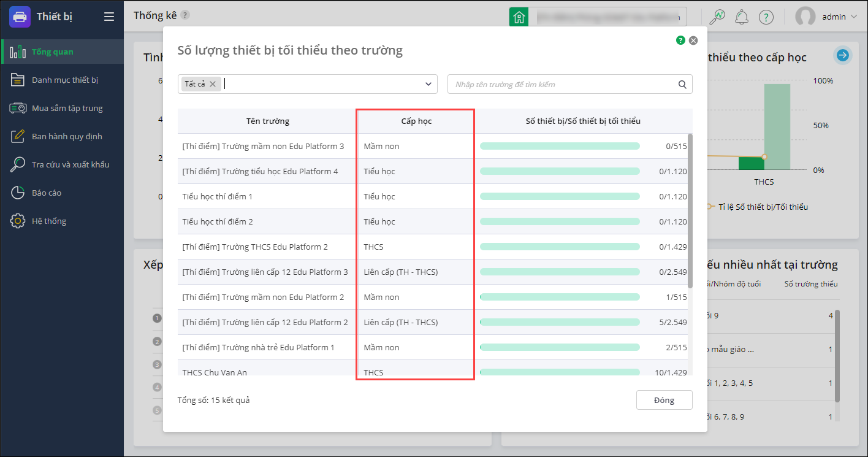Click the help icon beside Thống kê
The height and width of the screenshot is (457, 868).
click(185, 15)
